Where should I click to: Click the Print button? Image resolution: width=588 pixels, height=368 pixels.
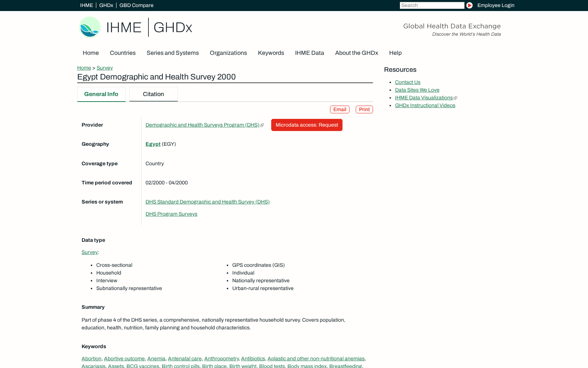tap(364, 109)
